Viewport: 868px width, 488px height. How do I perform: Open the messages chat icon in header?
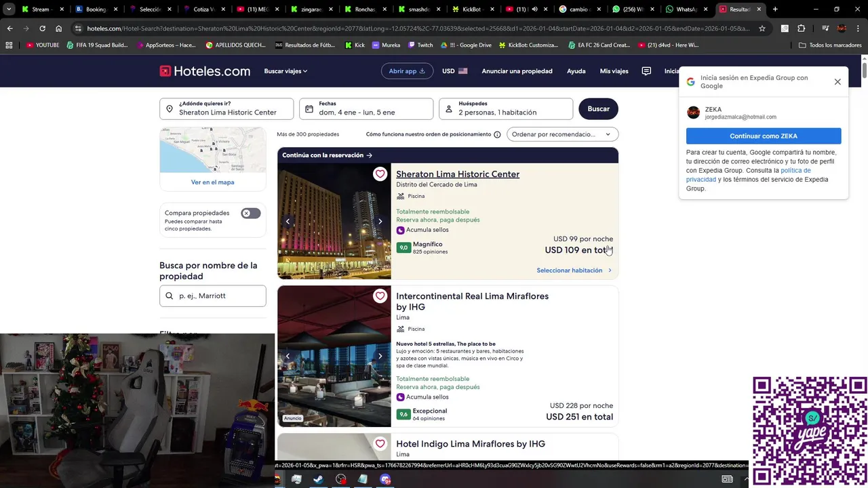(646, 71)
